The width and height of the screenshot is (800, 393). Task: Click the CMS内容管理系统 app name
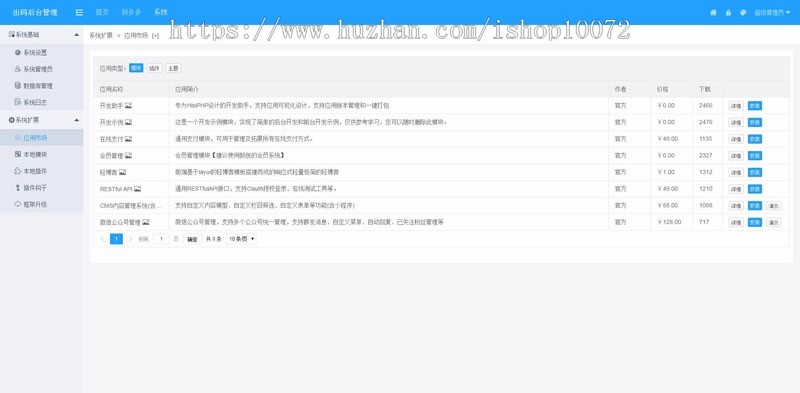131,206
